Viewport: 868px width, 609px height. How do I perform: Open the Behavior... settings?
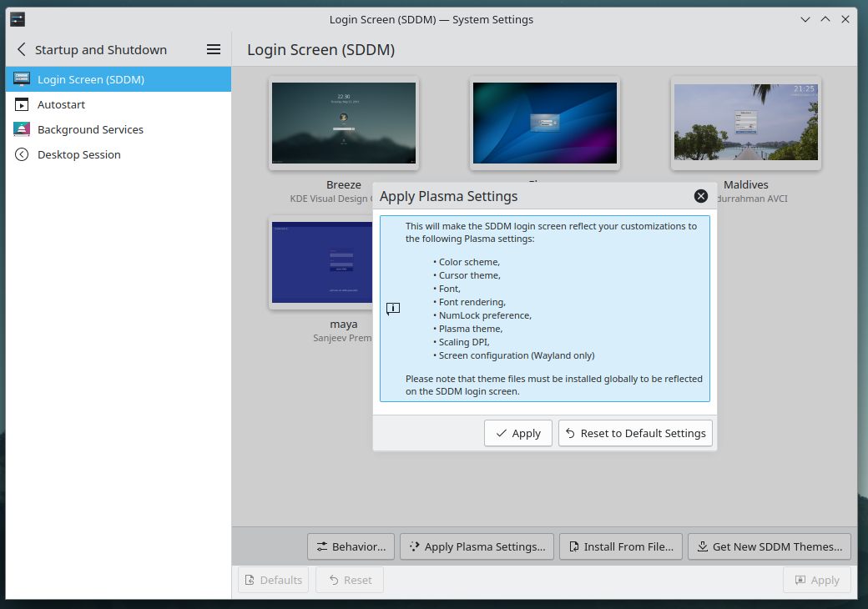click(x=351, y=546)
